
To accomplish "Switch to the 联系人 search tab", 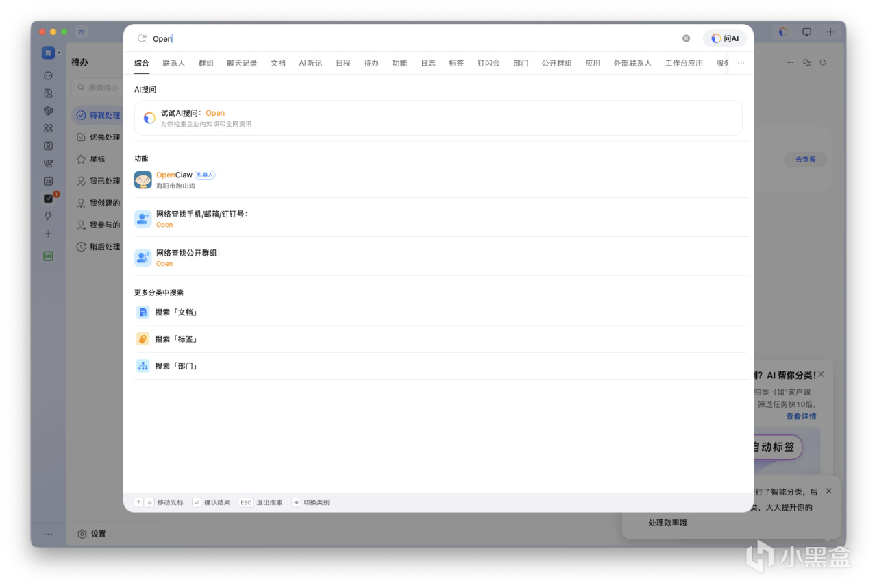I will point(174,63).
